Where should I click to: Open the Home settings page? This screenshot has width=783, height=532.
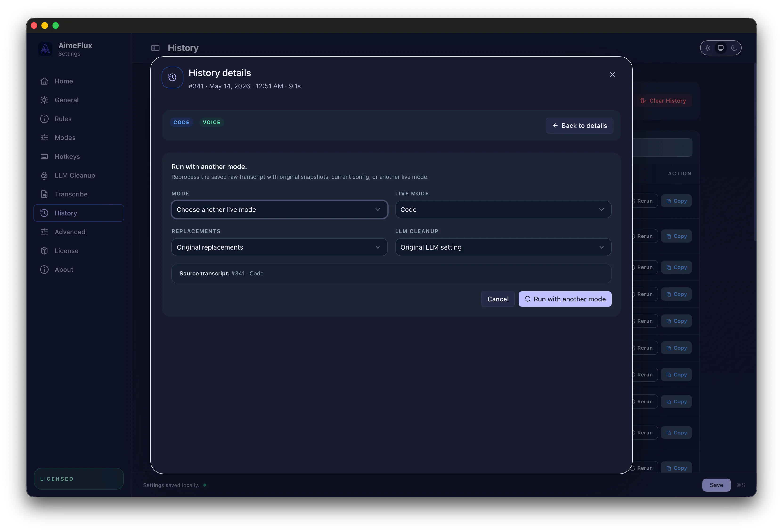pos(79,81)
